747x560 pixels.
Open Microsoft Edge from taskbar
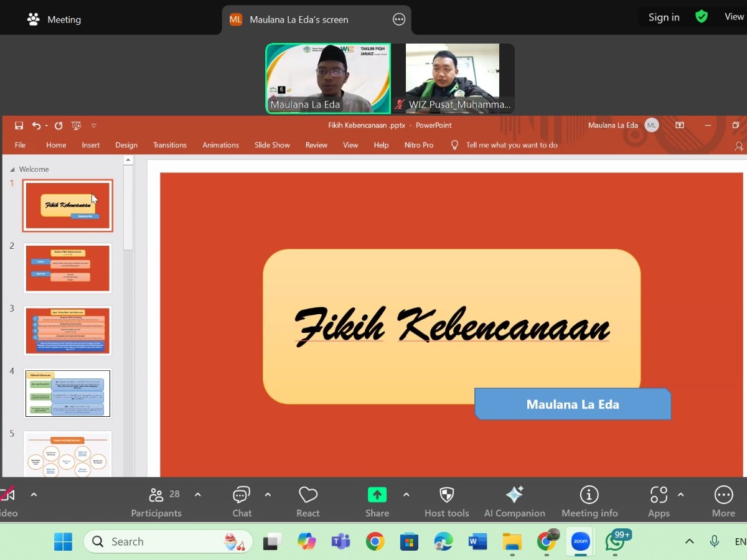(x=443, y=541)
